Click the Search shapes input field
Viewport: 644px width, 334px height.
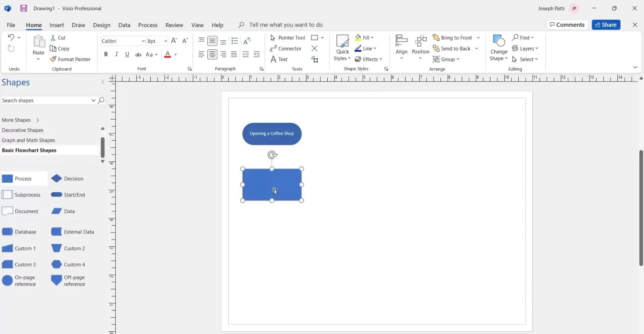tap(46, 101)
